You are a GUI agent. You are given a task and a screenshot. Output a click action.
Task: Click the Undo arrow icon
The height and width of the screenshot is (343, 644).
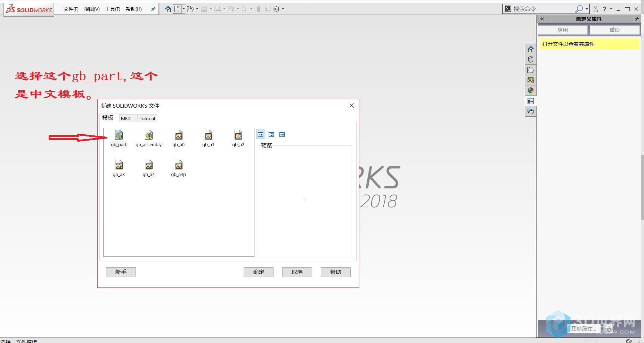tap(231, 9)
